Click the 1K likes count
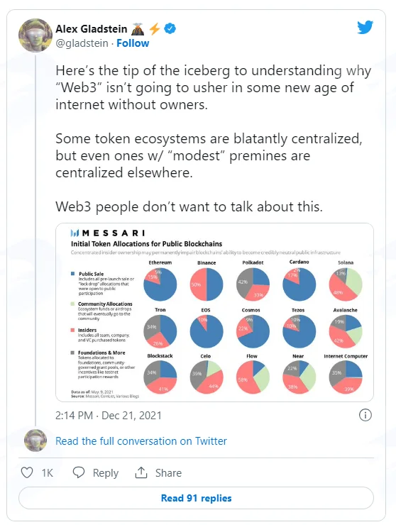Viewport: 396px width, 532px height. point(47,473)
